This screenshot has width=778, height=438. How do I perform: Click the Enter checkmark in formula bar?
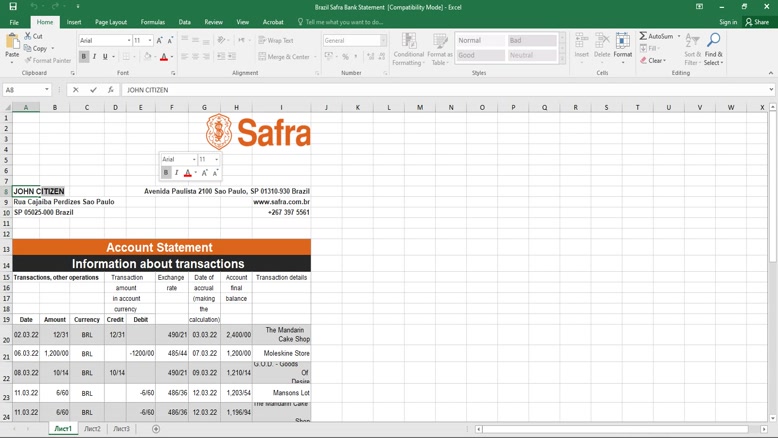point(93,90)
